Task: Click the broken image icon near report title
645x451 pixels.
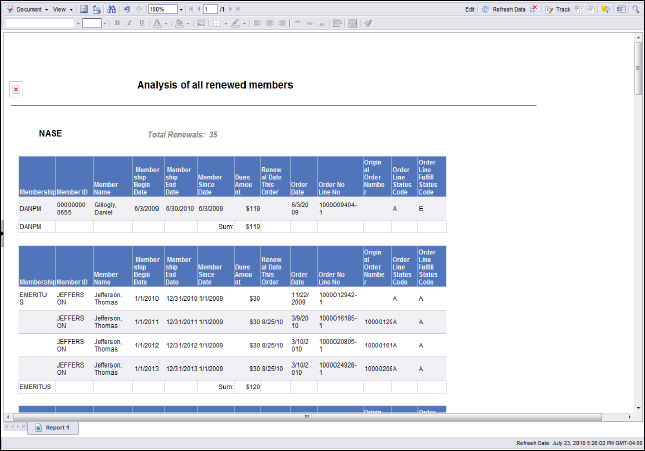Action: pos(16,90)
